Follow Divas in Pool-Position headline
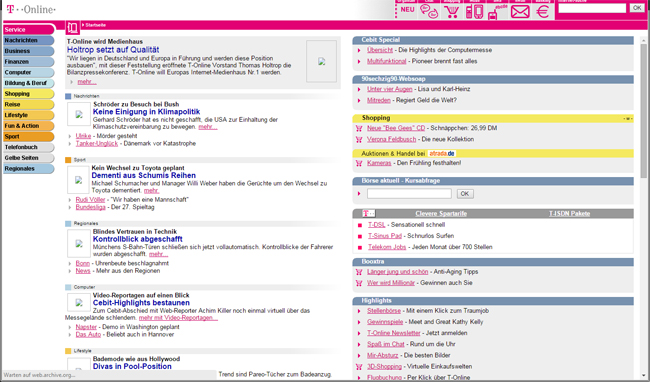 coord(132,367)
